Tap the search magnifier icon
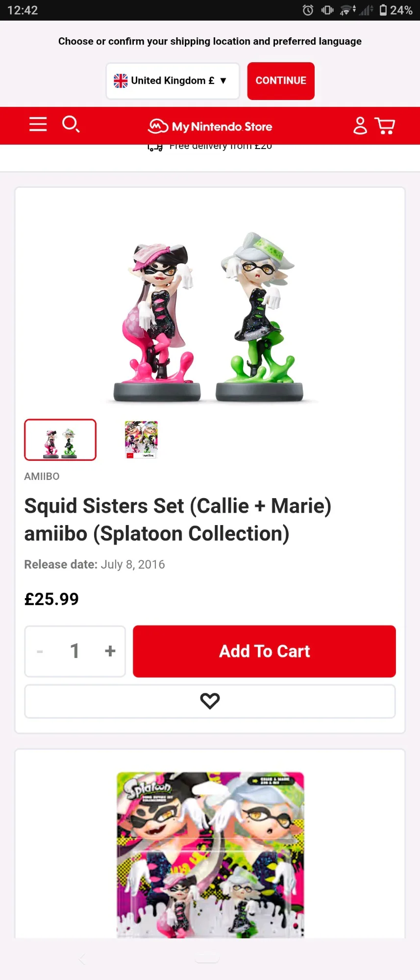This screenshot has height=980, width=420. [71, 124]
